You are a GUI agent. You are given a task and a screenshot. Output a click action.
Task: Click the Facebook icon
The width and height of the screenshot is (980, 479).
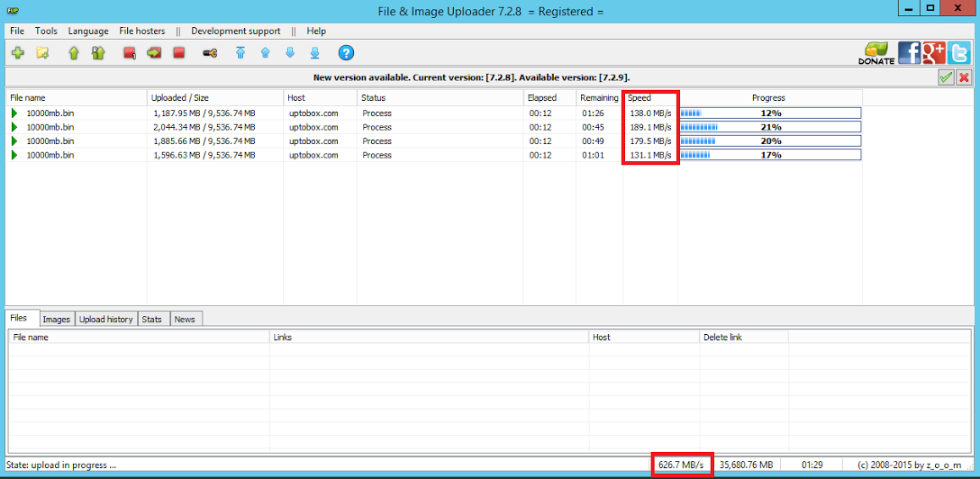[910, 53]
